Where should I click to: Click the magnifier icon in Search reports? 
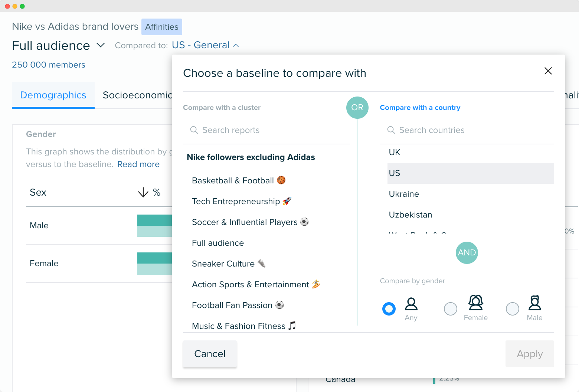click(194, 130)
